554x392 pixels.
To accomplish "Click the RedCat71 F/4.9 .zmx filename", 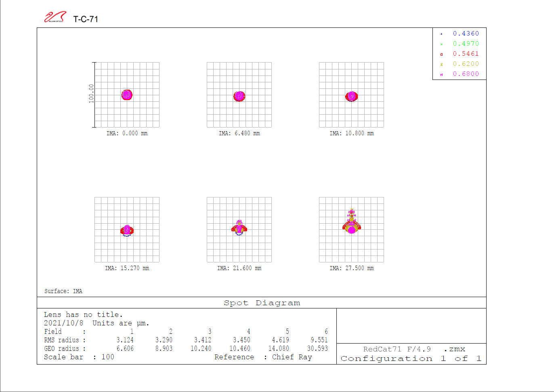I will 414,349.
